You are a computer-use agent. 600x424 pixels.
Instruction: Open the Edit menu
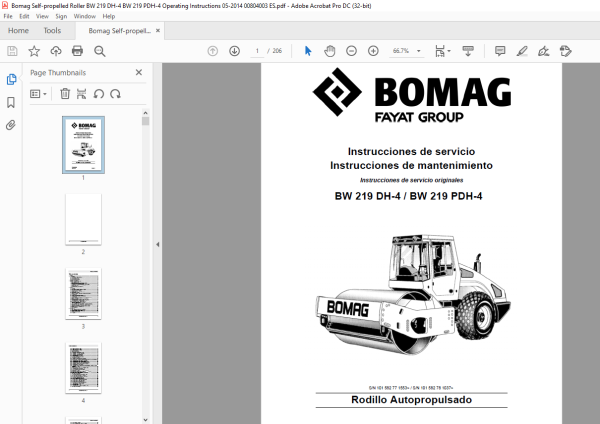coord(24,16)
